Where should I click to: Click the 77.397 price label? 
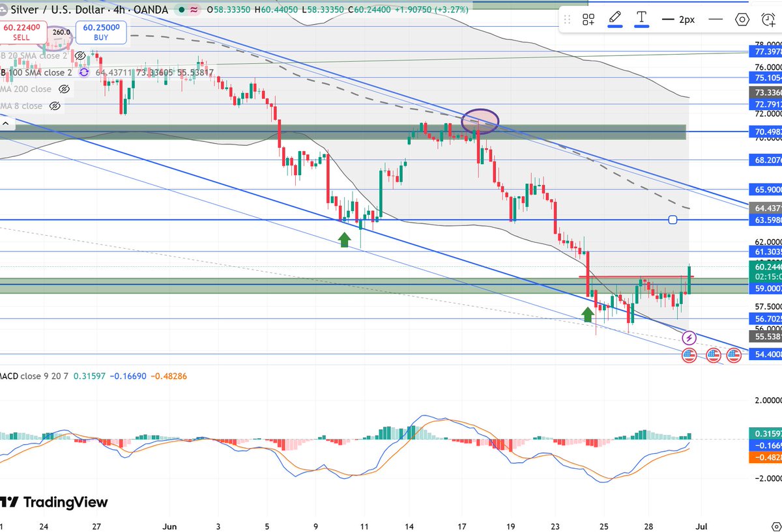click(x=764, y=51)
